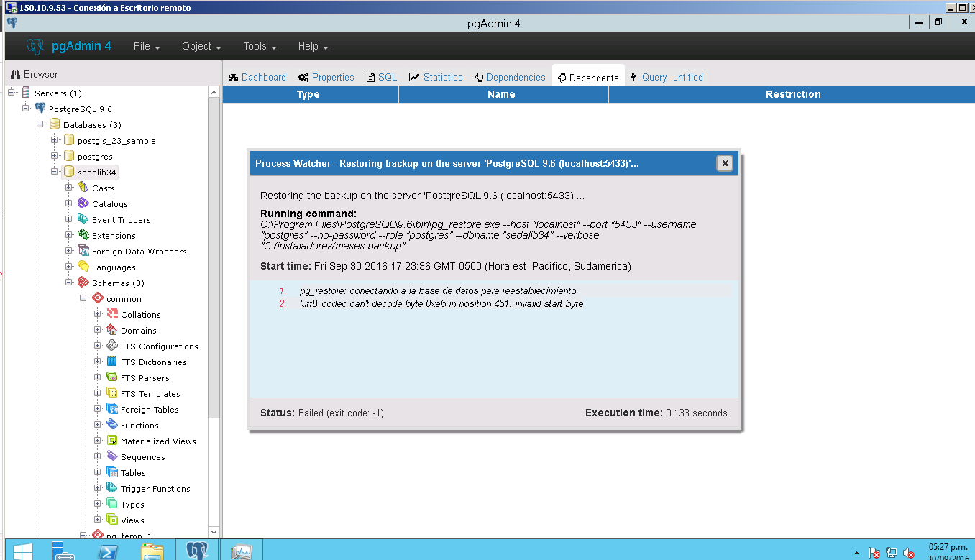Click the pgAdmin elephant logo
Screen dimensions: 975x560
tap(35, 46)
